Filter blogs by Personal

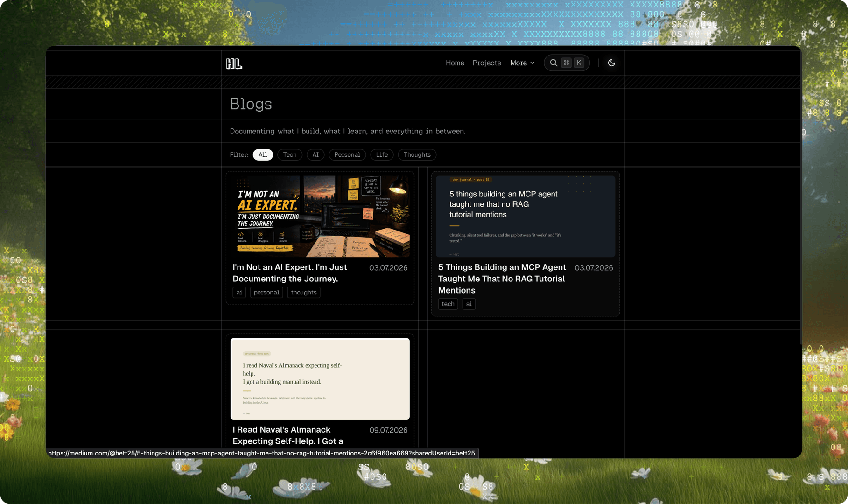point(347,154)
